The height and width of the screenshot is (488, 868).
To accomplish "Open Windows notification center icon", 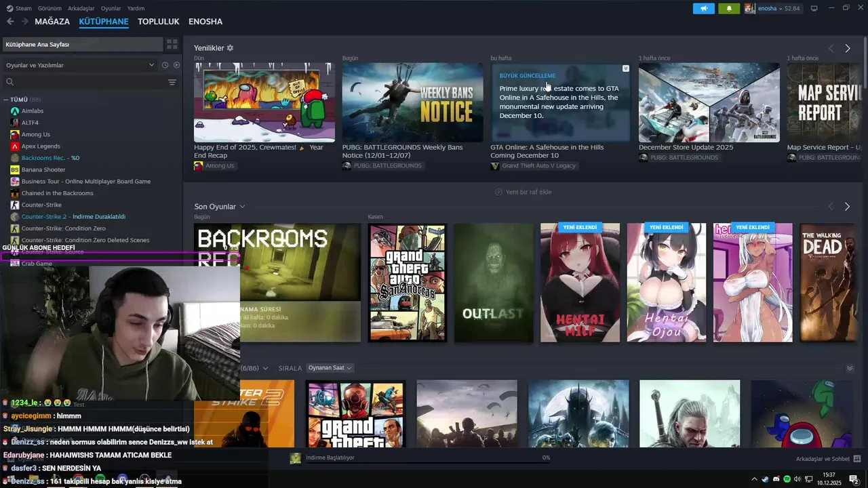I will coord(854,479).
